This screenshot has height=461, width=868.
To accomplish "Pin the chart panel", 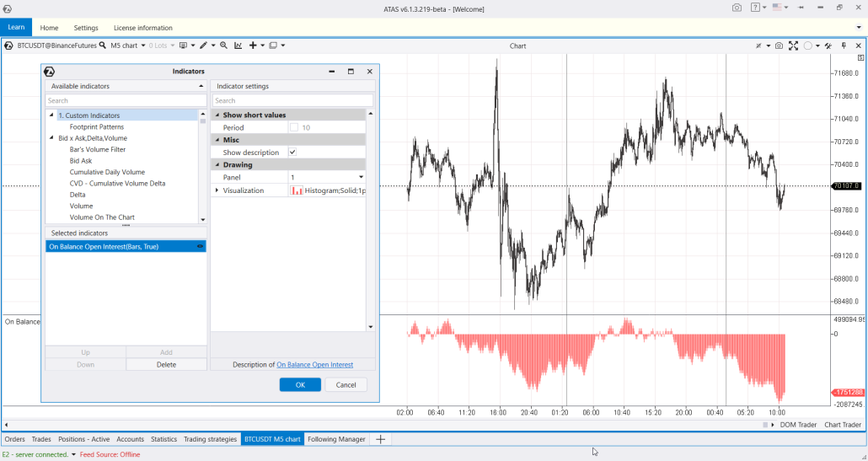I will coord(844,46).
